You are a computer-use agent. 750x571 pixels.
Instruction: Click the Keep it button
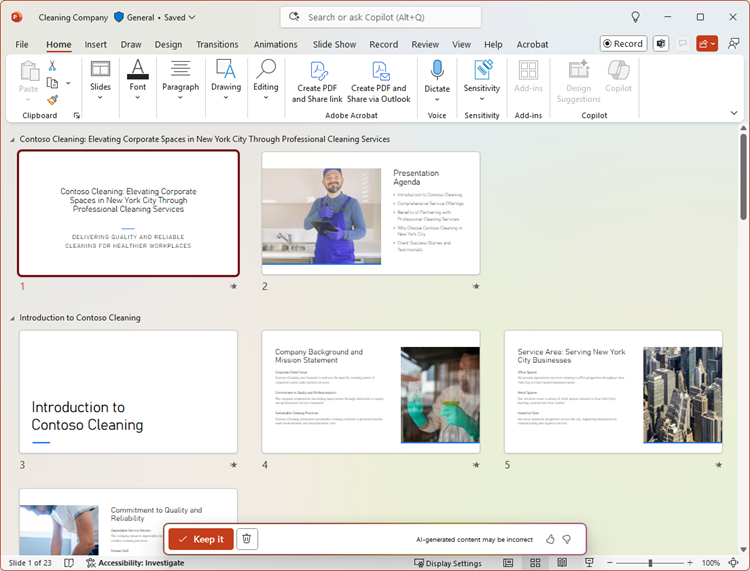point(201,539)
